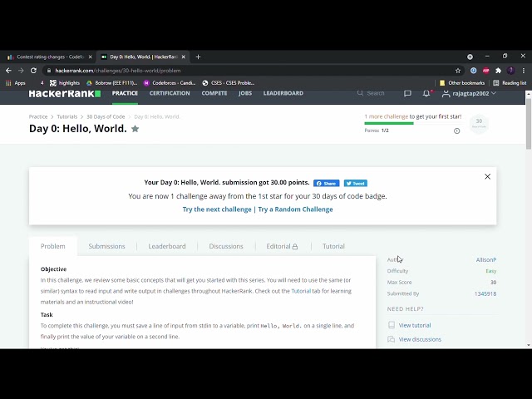Favorite the challenge with title star

tap(135, 129)
